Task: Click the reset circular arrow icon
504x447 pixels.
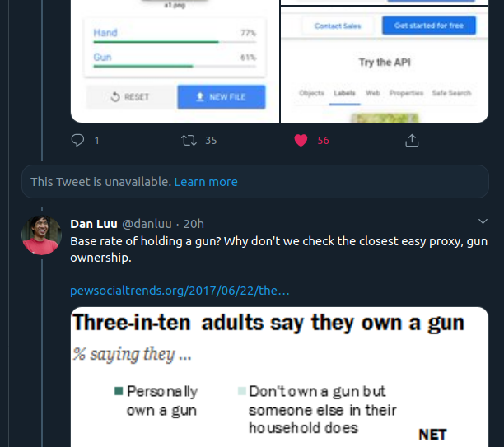Action: point(115,97)
